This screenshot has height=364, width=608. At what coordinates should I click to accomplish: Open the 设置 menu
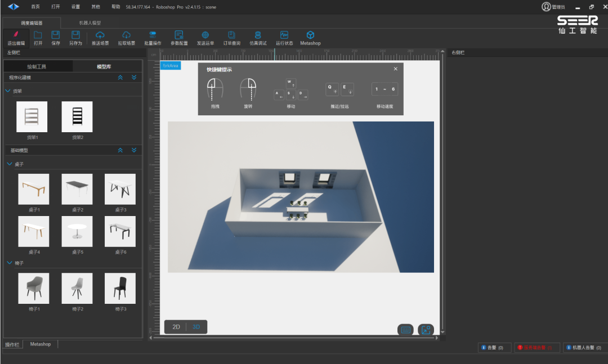click(75, 7)
